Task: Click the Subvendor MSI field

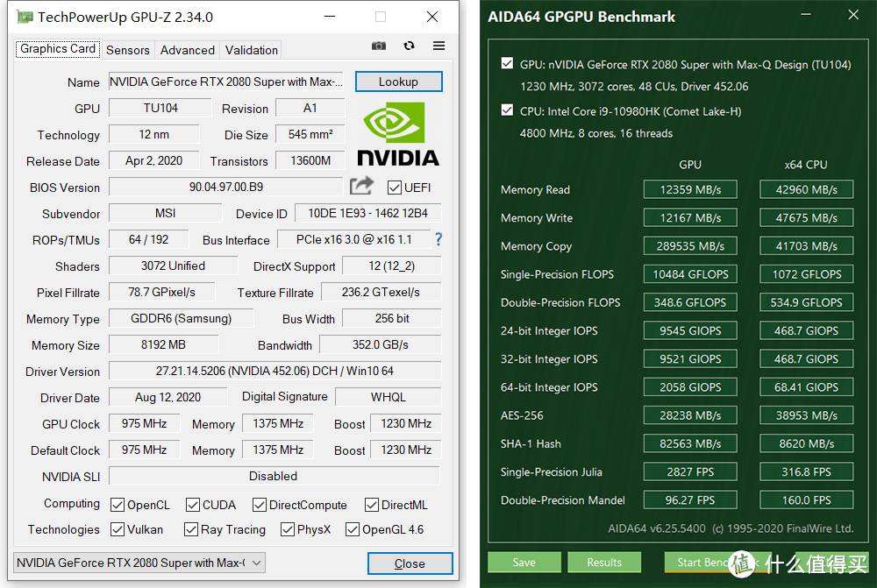Action: pos(165,213)
